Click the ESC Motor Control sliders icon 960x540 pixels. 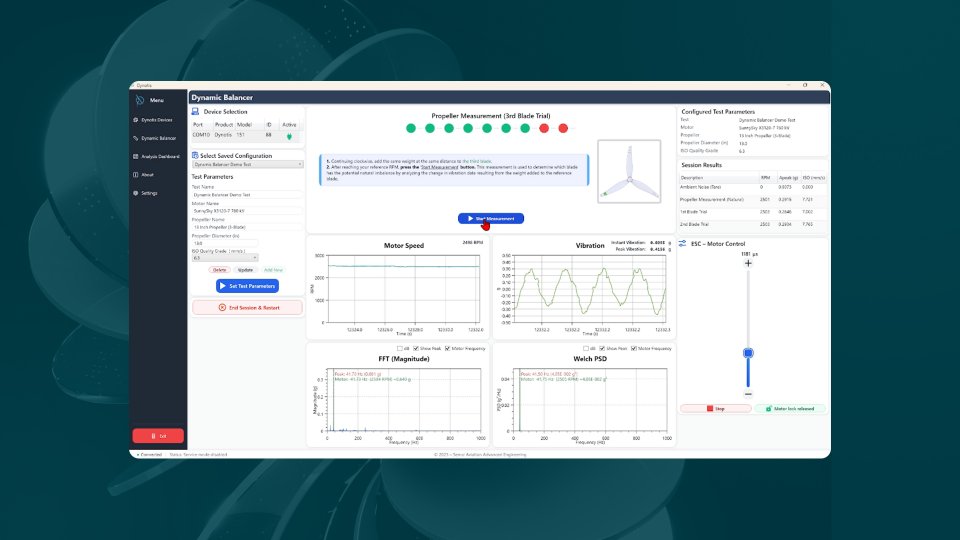pyautogui.click(x=683, y=243)
